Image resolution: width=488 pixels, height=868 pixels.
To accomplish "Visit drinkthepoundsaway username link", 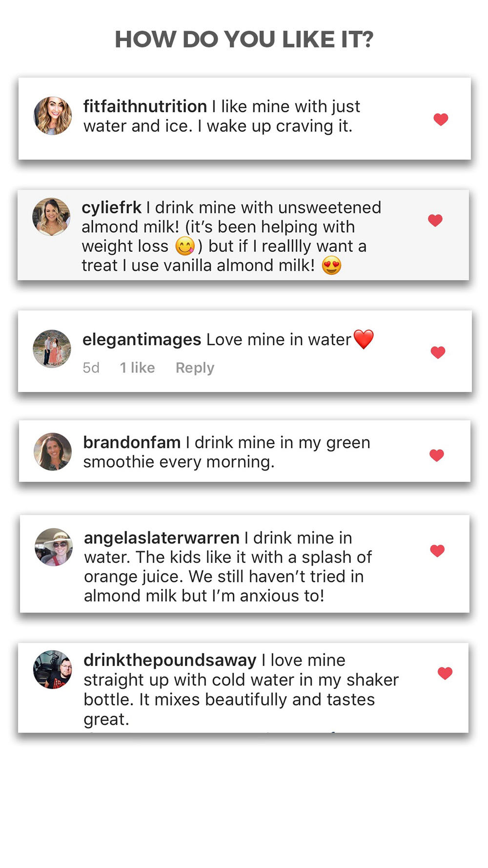I will (x=170, y=660).
